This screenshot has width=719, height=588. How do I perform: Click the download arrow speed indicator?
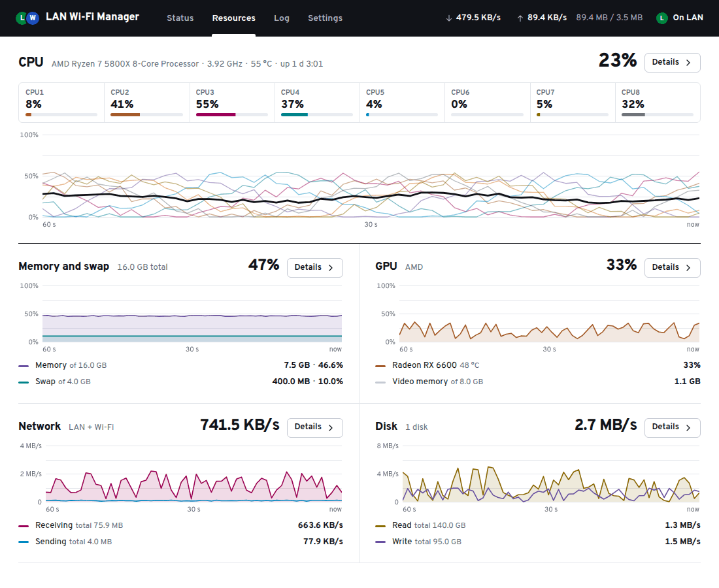click(x=473, y=18)
